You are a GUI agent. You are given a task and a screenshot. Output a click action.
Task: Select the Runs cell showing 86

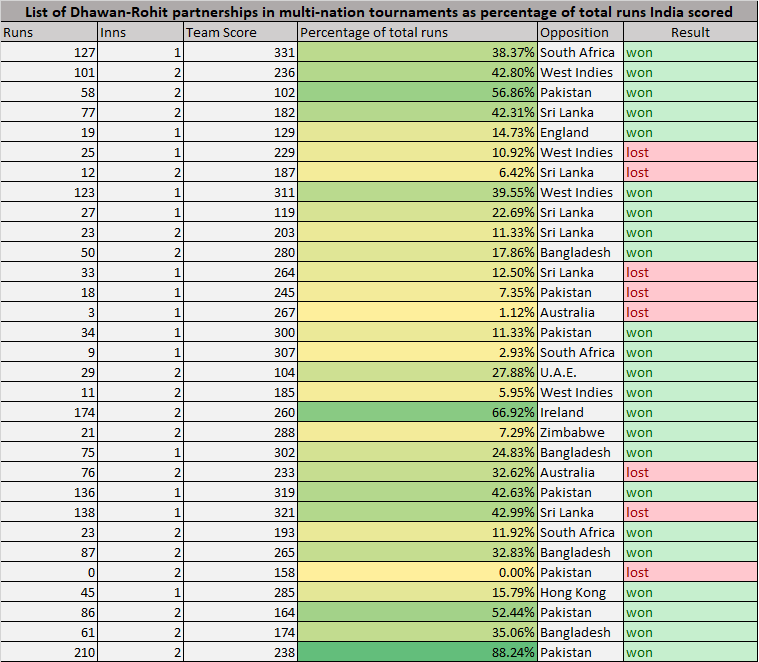point(49,612)
